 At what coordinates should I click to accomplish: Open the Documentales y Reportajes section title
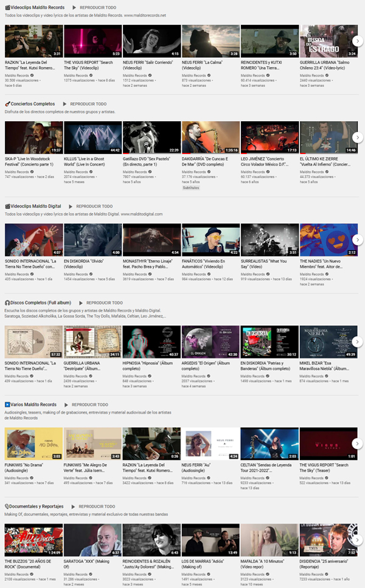tap(36, 506)
